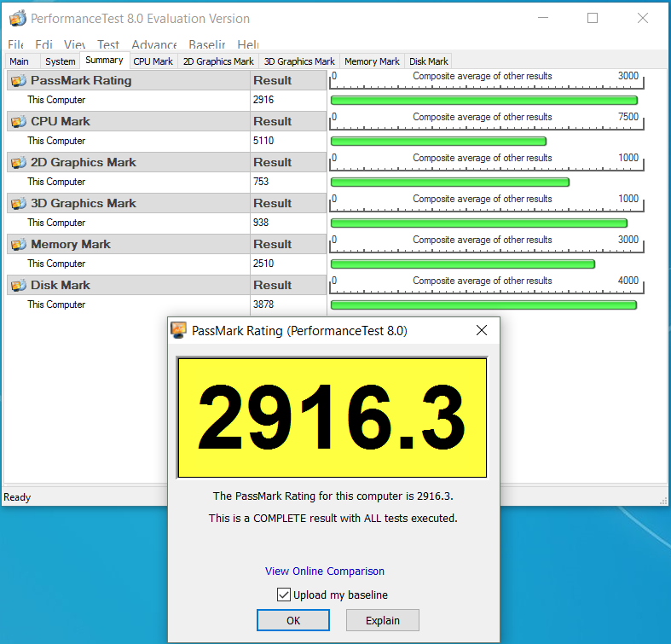Viewport: 671px width, 644px height.
Task: Open the Tests menu
Action: pos(107,44)
